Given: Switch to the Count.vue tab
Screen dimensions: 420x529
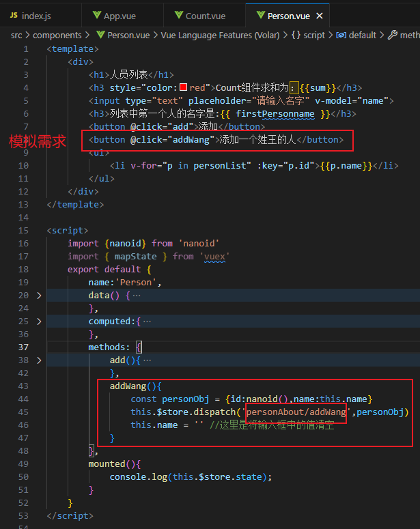Looking at the screenshot, I should click(205, 16).
